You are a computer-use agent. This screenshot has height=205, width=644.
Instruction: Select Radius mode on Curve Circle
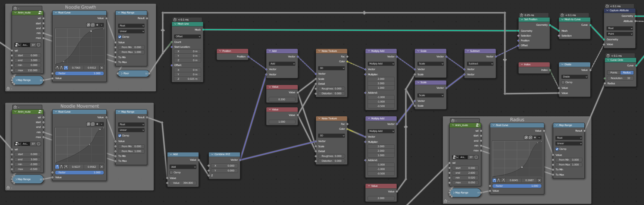coord(627,73)
